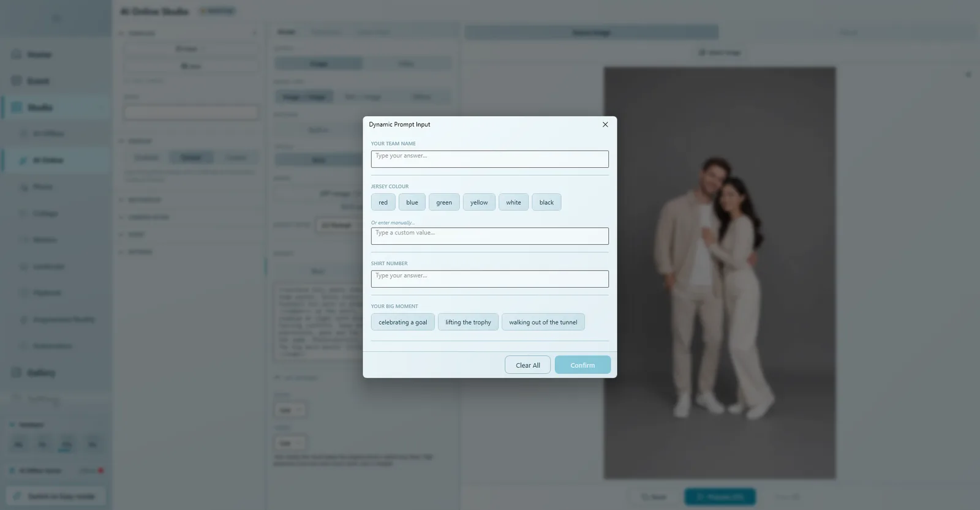The height and width of the screenshot is (510, 980).
Task: Click the 'Or enter manually...' hint text
Action: point(393,223)
